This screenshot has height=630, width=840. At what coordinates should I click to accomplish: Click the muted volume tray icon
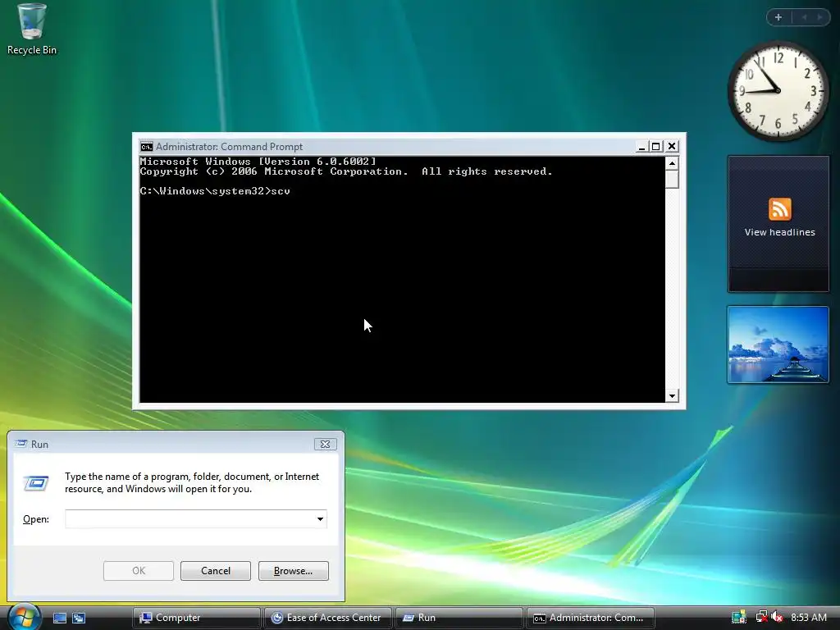tap(777, 617)
